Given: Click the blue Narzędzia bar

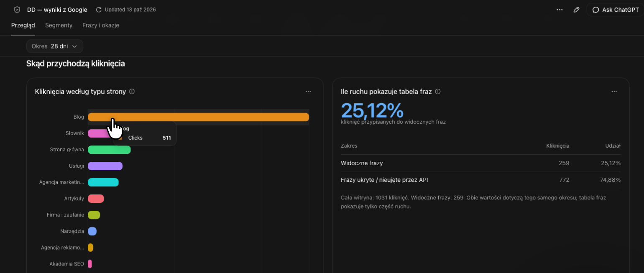Looking at the screenshot, I should 92,231.
